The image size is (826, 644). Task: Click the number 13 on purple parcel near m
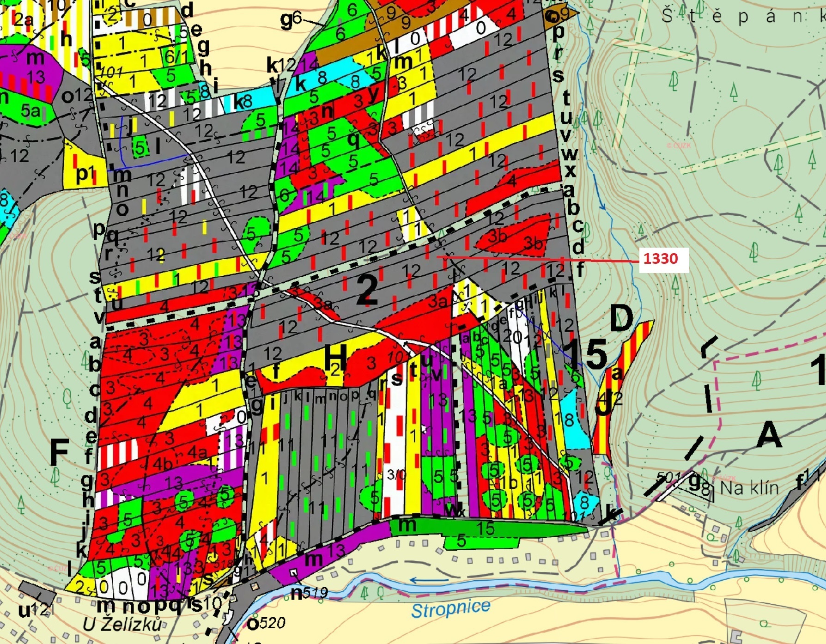pos(36,77)
